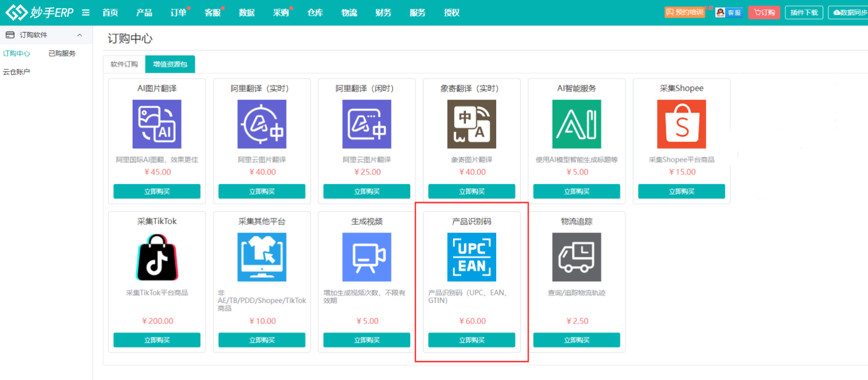The height and width of the screenshot is (380, 868).
Task: Click the ¥45.00 price text
Action: pyautogui.click(x=157, y=172)
